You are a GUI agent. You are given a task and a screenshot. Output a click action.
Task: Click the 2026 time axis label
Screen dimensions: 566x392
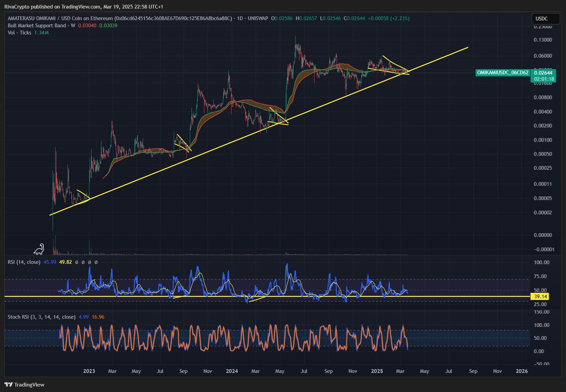coord(522,371)
